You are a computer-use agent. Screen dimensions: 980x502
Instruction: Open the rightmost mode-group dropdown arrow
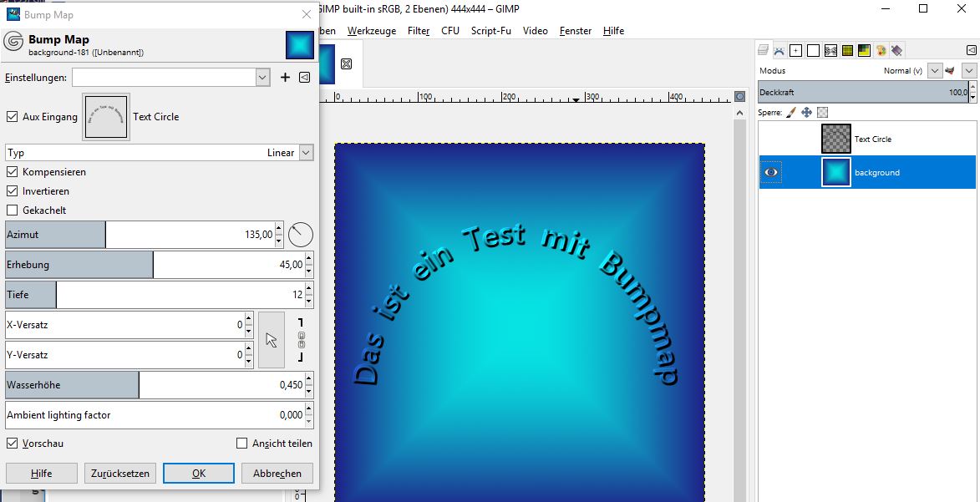click(969, 71)
